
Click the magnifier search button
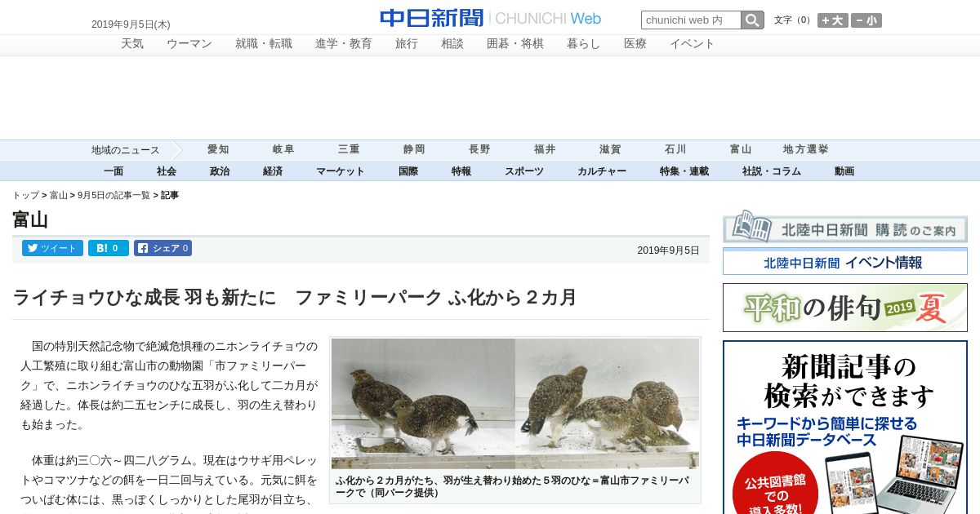tap(752, 20)
